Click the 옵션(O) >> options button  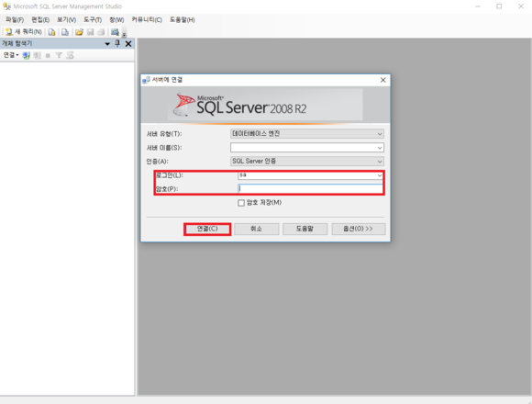[x=359, y=229]
